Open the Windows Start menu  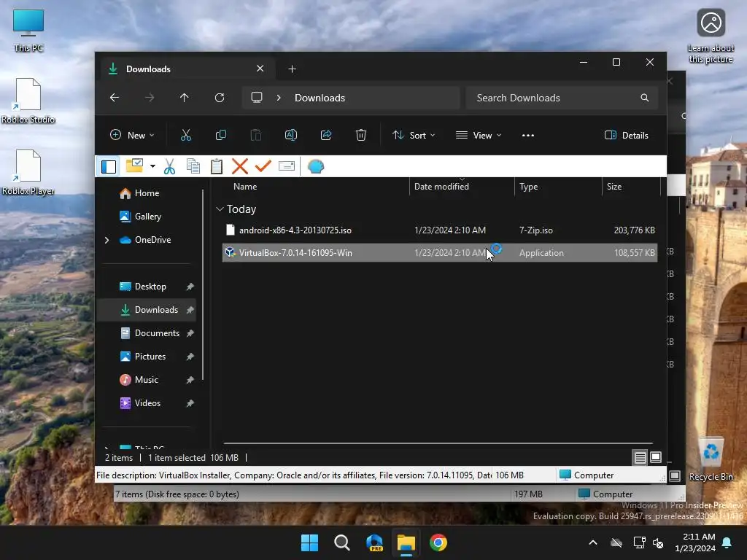(309, 542)
